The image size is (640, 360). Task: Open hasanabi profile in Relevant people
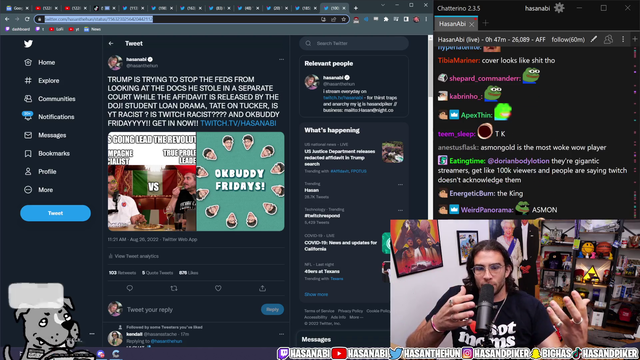(353, 93)
